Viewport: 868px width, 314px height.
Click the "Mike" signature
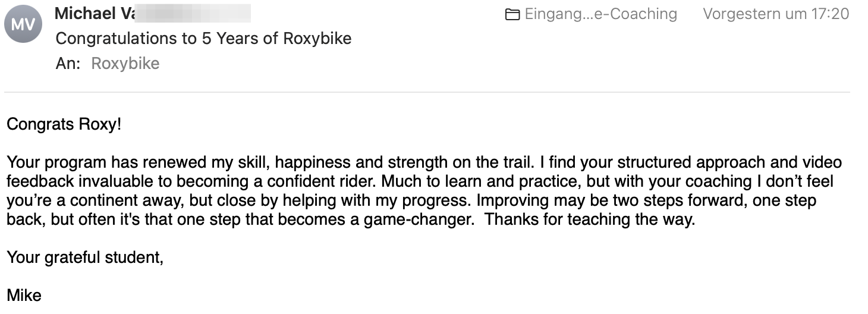24,296
